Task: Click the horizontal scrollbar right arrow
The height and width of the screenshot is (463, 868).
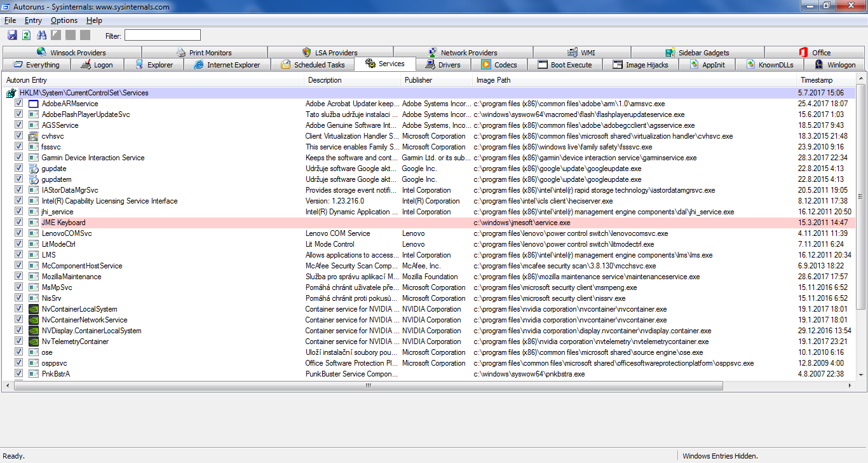Action: [851, 385]
